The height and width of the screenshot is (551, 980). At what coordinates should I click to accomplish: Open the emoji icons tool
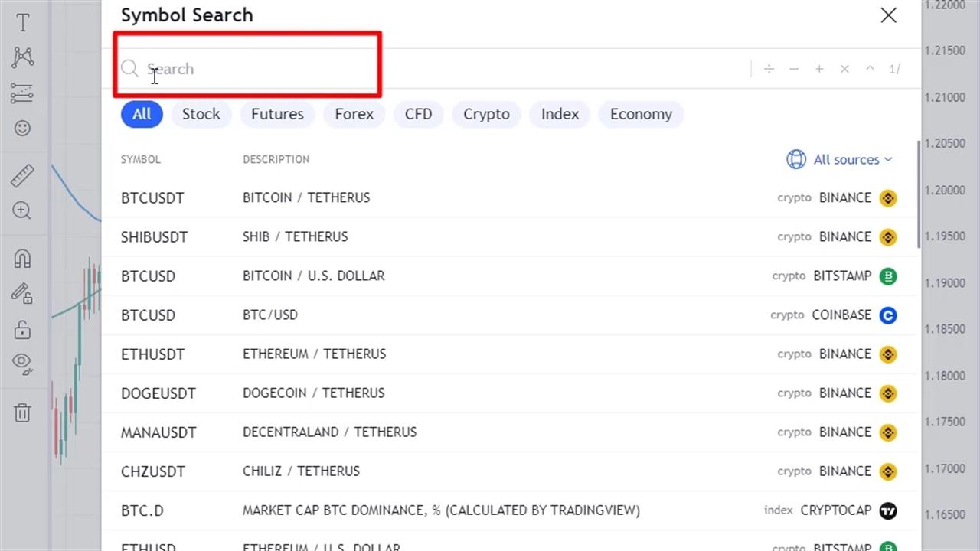(23, 128)
